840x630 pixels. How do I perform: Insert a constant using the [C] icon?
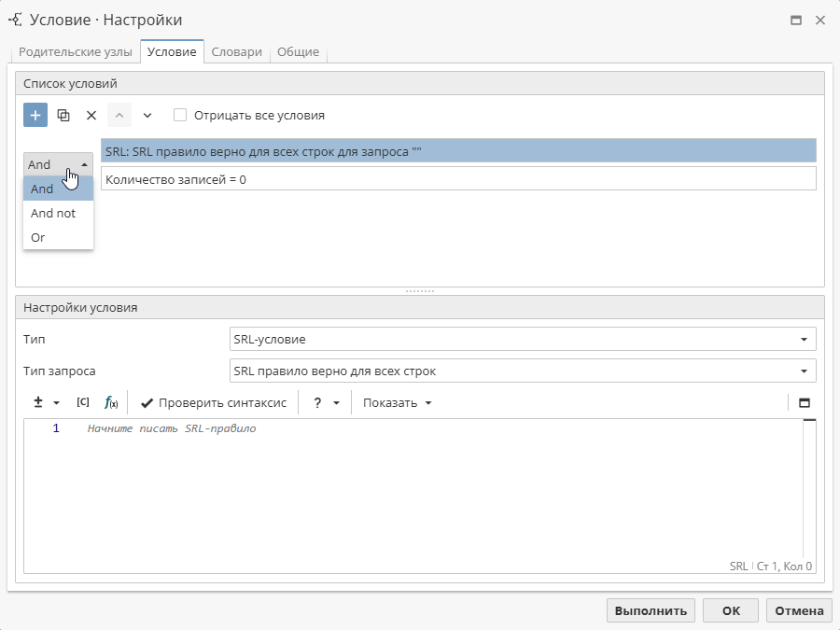(83, 402)
